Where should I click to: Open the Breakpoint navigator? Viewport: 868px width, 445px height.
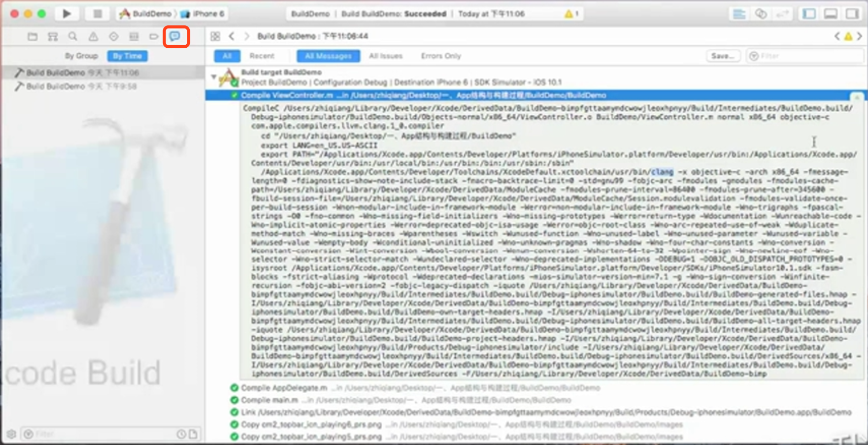154,37
